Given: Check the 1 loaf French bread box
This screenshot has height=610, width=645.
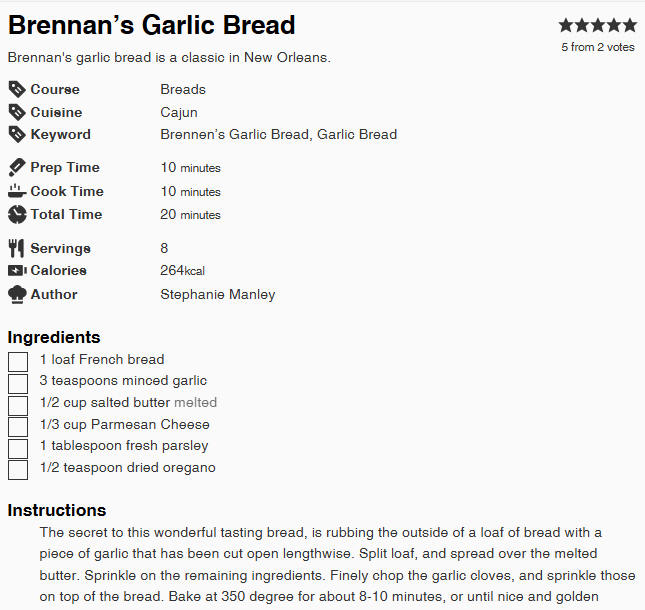Looking at the screenshot, I should [x=18, y=362].
